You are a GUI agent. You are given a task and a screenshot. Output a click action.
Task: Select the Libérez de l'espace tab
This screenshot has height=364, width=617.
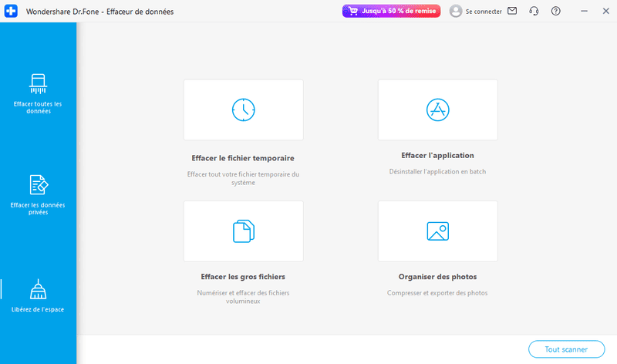tap(38, 296)
